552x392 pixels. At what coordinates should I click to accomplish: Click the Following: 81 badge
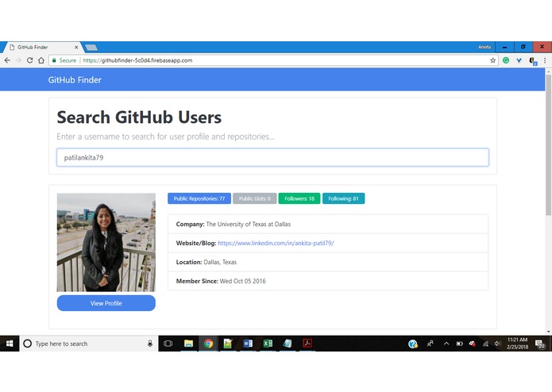pyautogui.click(x=344, y=198)
